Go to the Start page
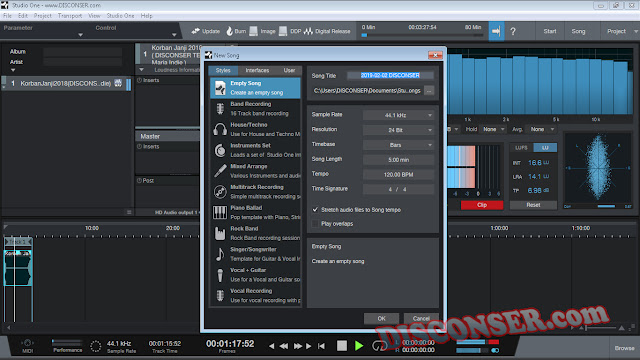 549,31
